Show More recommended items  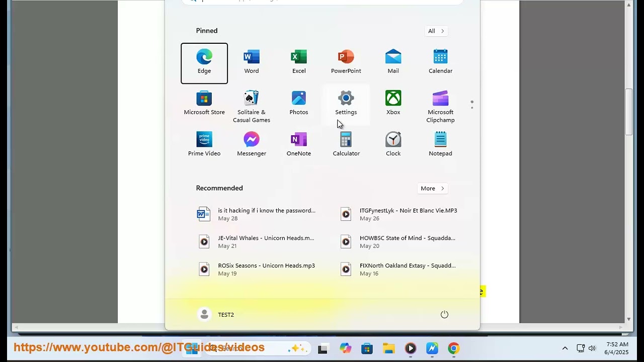[x=433, y=189]
